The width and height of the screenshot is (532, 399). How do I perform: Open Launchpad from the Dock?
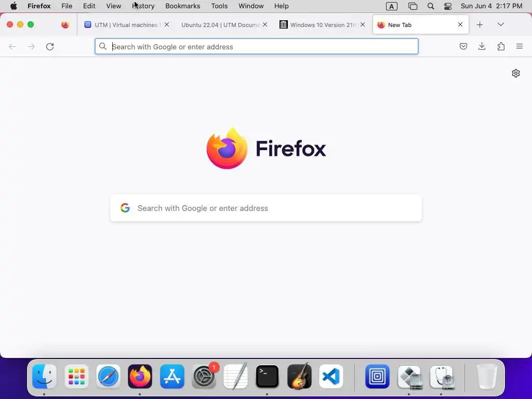(76, 376)
